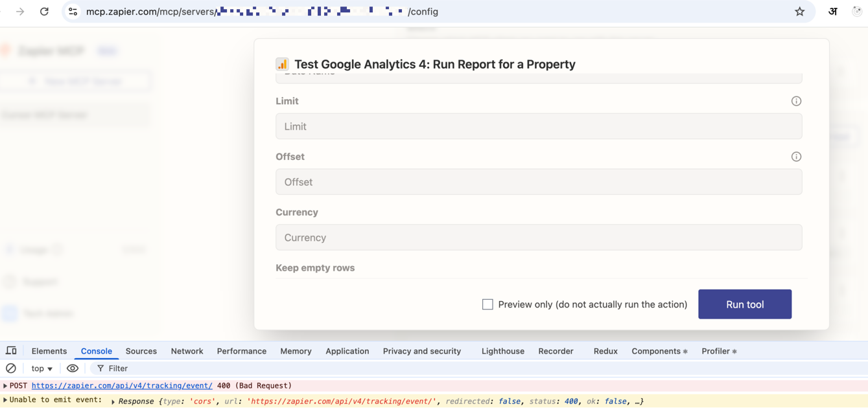This screenshot has width=868, height=417.
Task: Switch to the Elements tab
Action: (49, 351)
